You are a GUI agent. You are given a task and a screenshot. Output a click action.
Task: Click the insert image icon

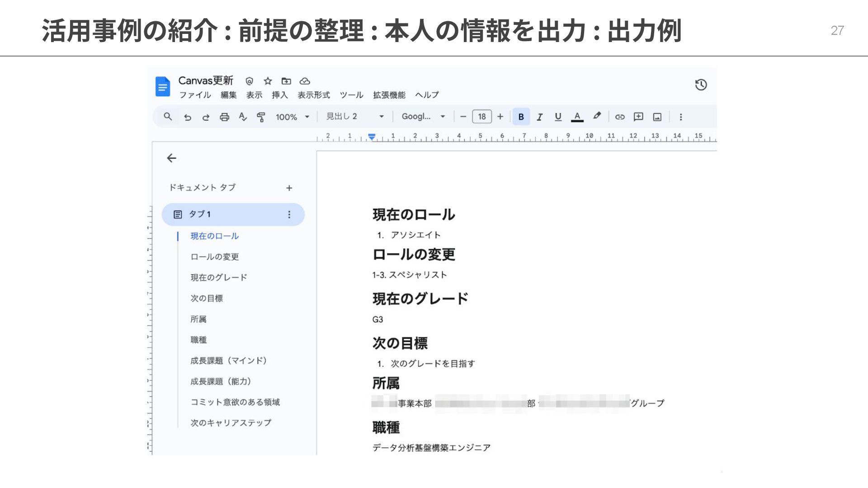click(x=657, y=117)
